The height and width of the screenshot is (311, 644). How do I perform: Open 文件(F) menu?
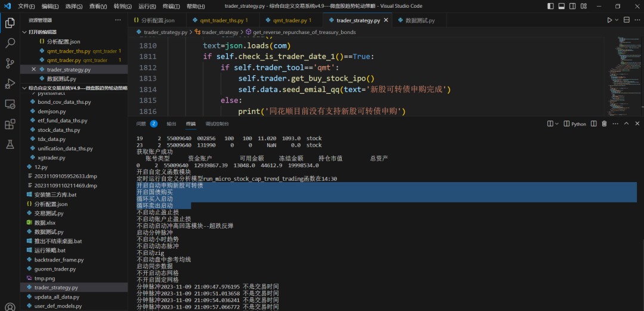pyautogui.click(x=26, y=6)
